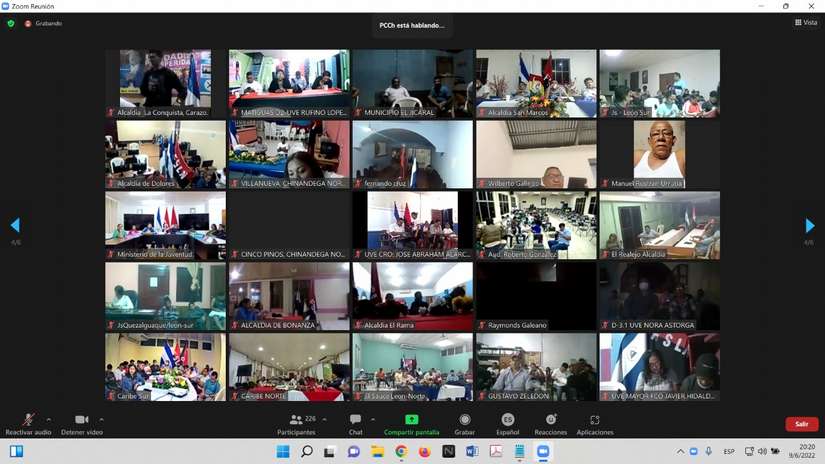The image size is (825, 464).
Task: Click the green Compartir pantalla icon
Action: point(411,420)
